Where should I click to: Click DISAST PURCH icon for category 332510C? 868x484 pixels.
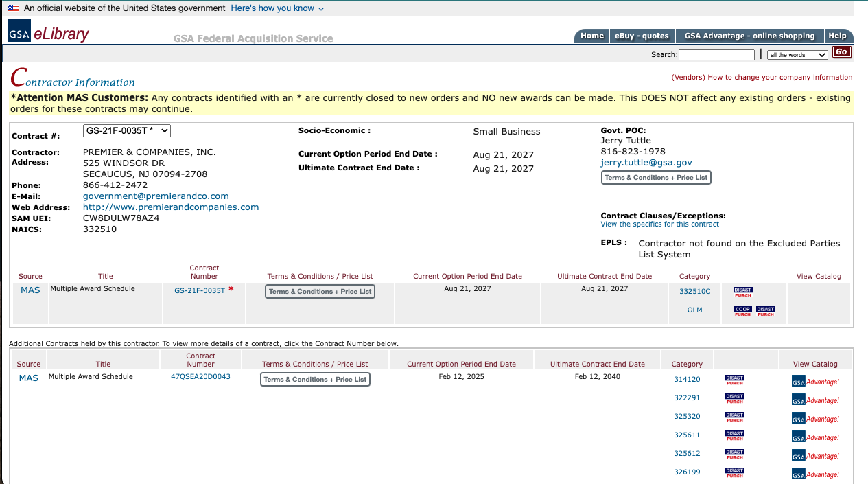point(743,292)
